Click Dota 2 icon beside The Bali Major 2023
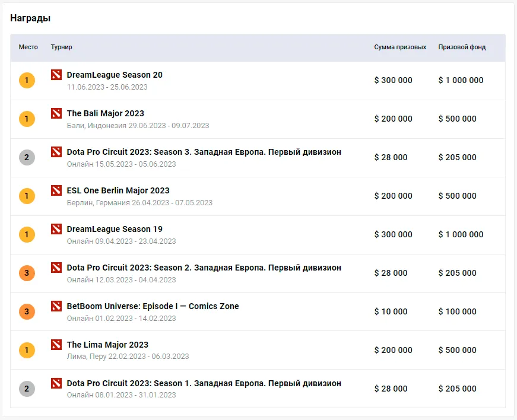The image size is (517, 420). [x=56, y=113]
